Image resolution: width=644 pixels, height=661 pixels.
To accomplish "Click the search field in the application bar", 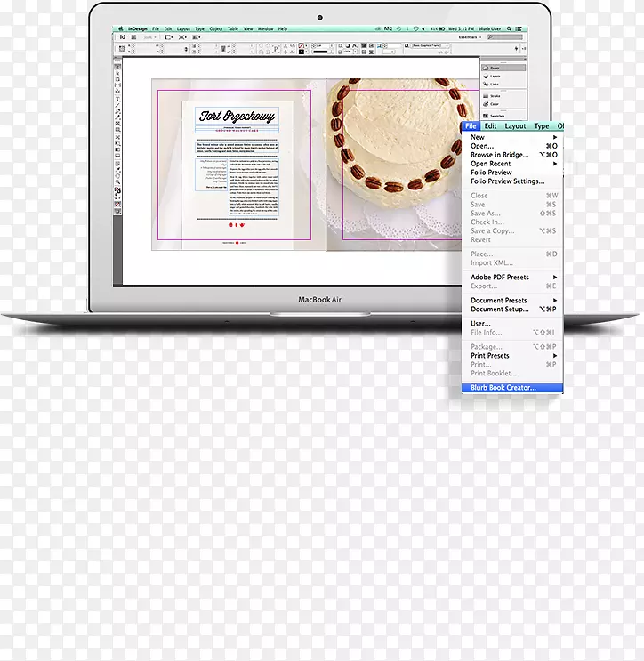I will (505, 37).
